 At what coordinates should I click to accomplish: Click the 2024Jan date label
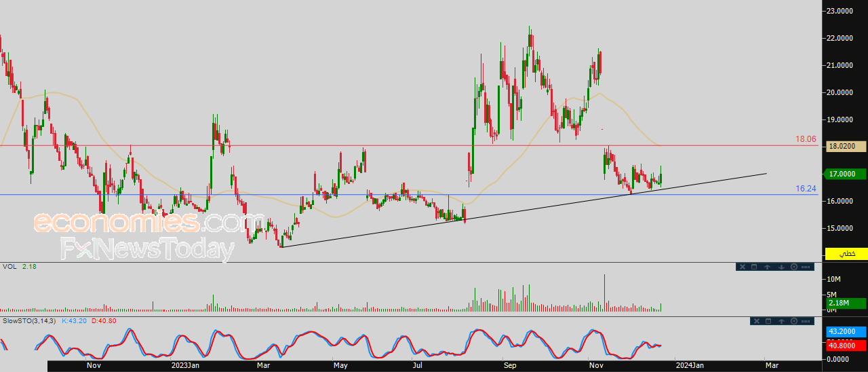tap(690, 365)
